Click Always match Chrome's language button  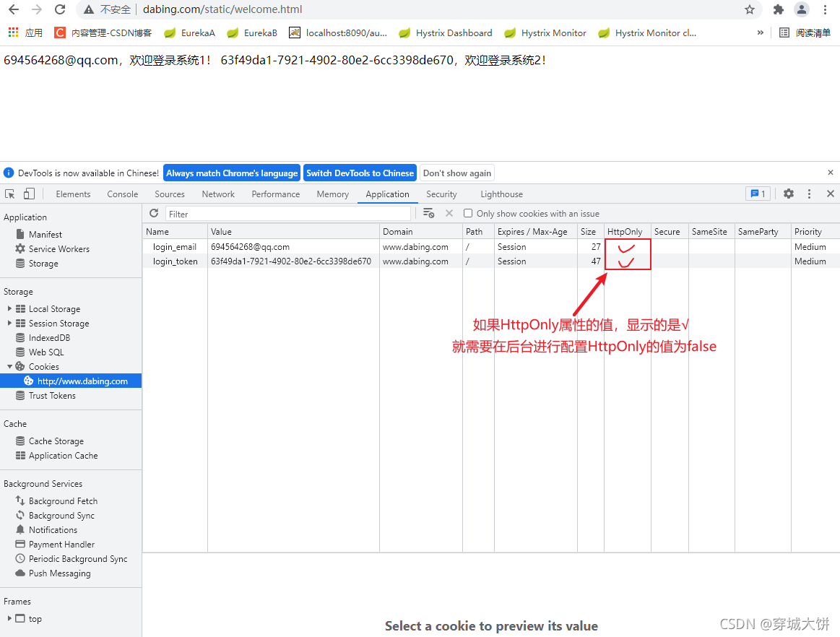232,173
